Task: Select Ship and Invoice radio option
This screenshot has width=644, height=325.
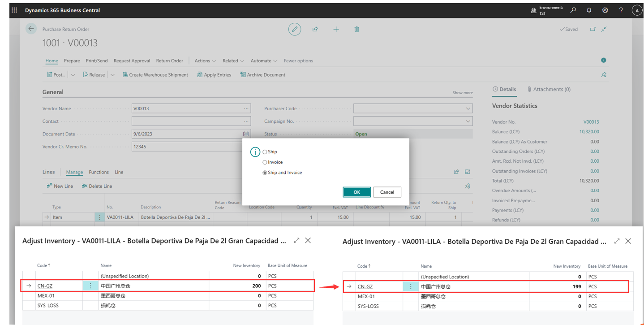Action: click(265, 173)
